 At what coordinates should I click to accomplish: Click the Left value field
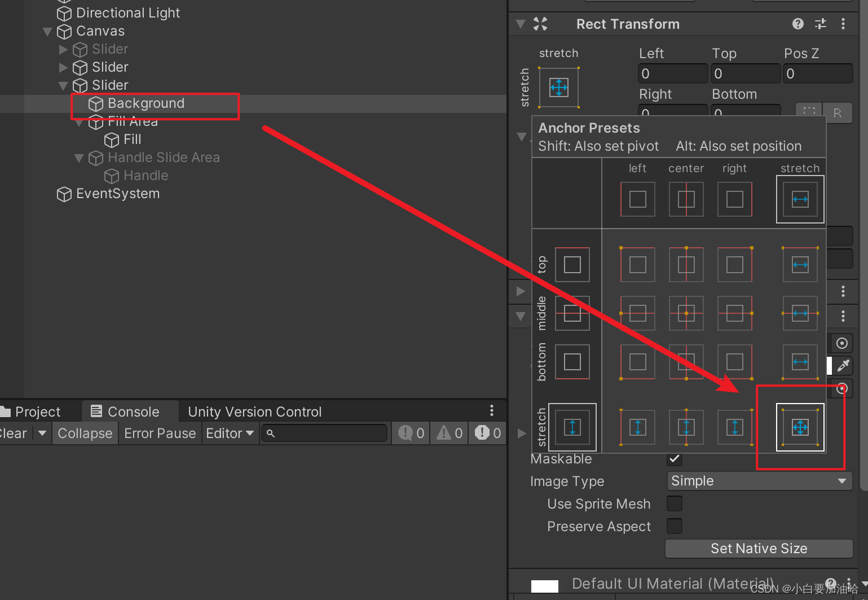click(x=673, y=74)
